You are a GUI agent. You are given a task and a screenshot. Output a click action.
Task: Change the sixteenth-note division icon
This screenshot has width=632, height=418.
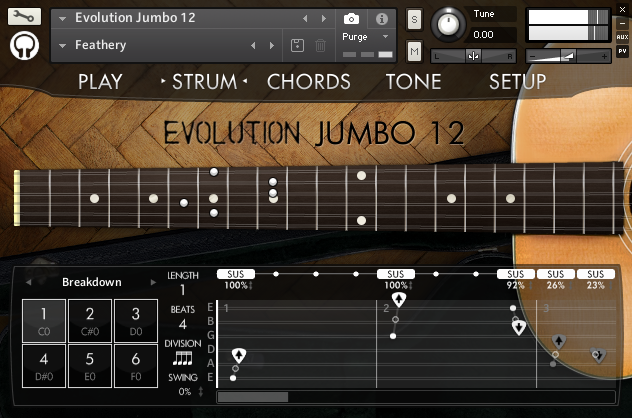pos(183,358)
